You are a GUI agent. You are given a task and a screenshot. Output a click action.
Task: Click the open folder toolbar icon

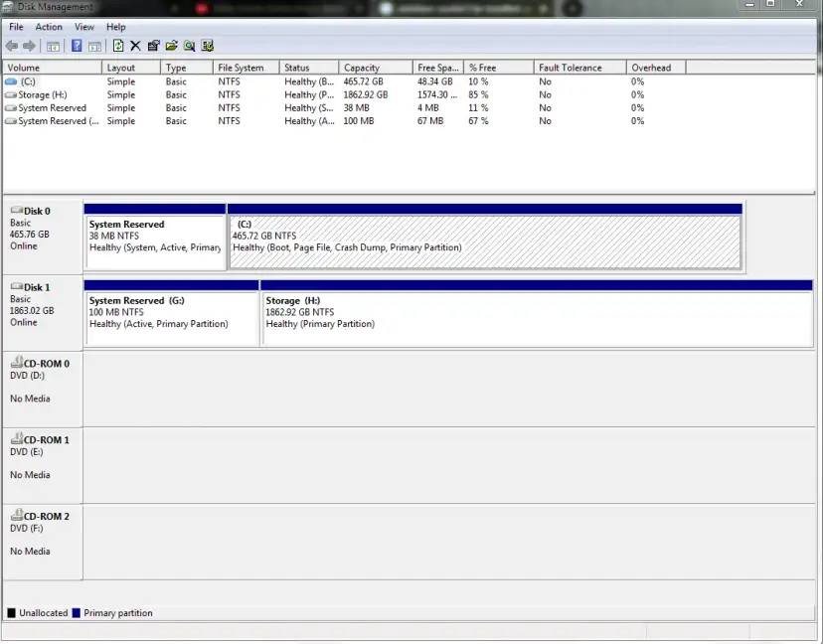pos(172,46)
